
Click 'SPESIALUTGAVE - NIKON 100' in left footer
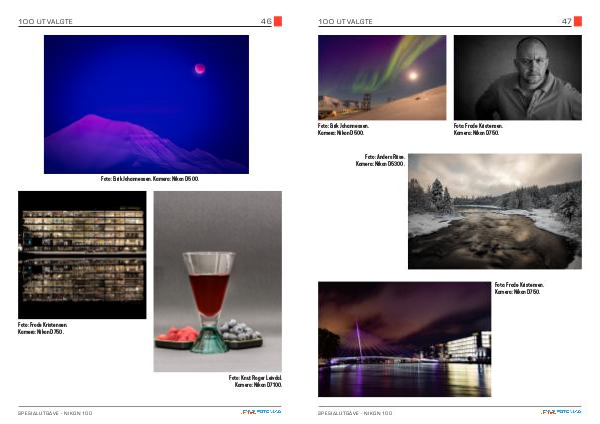point(55,412)
